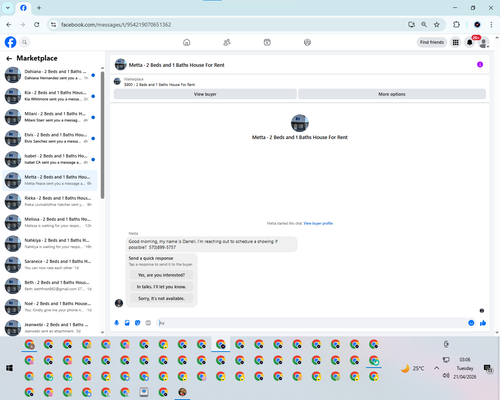Open the emoji picker in message box

pyautogui.click(x=471, y=323)
